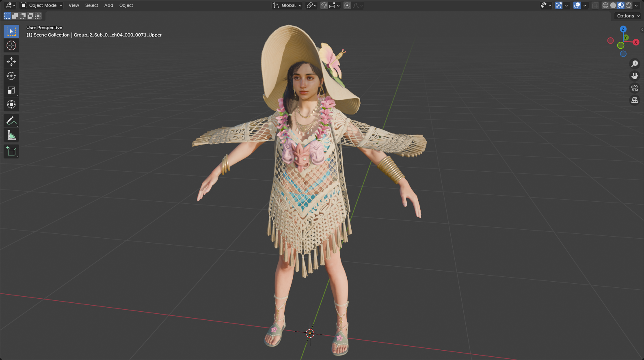This screenshot has width=644, height=360.
Task: Activate the Add Cube tool
Action: [11, 151]
